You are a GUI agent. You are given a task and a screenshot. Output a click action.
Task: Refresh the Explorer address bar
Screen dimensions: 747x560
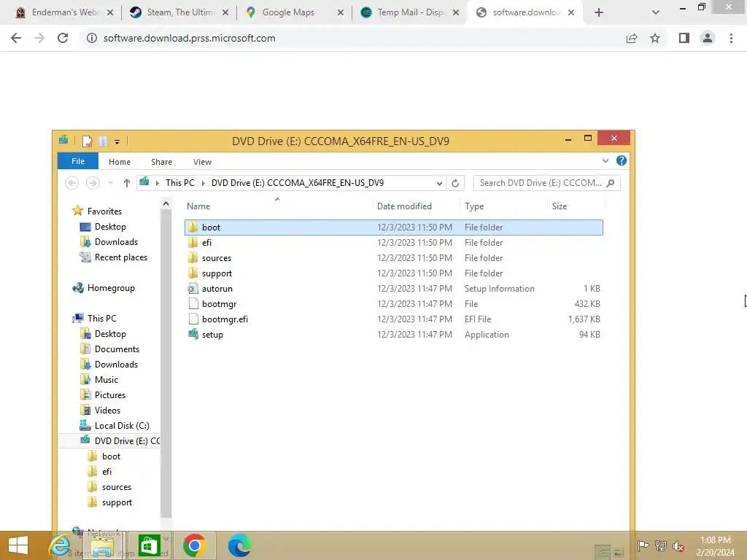(455, 183)
